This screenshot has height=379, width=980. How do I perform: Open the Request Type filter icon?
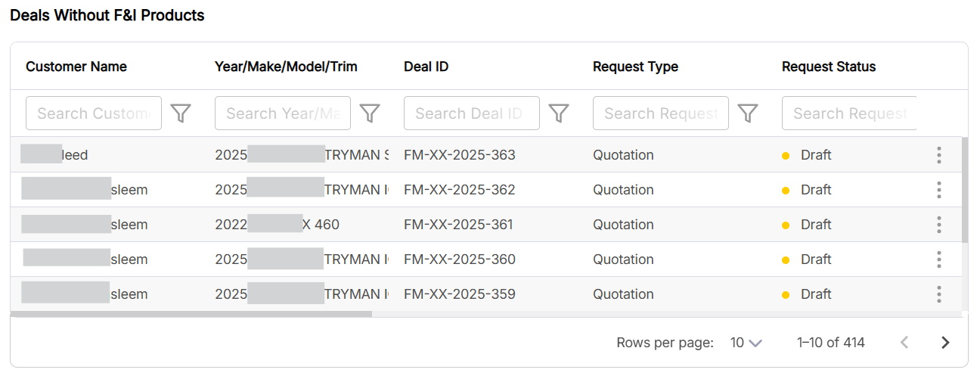coord(748,113)
